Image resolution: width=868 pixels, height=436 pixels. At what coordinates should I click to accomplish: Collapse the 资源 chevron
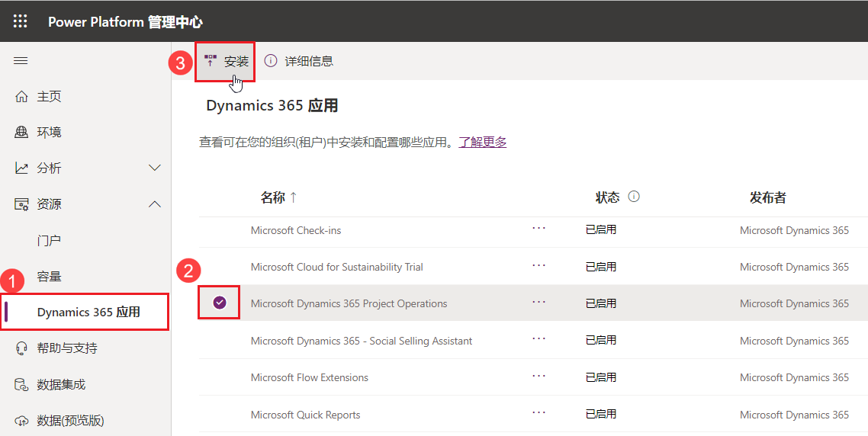(155, 204)
